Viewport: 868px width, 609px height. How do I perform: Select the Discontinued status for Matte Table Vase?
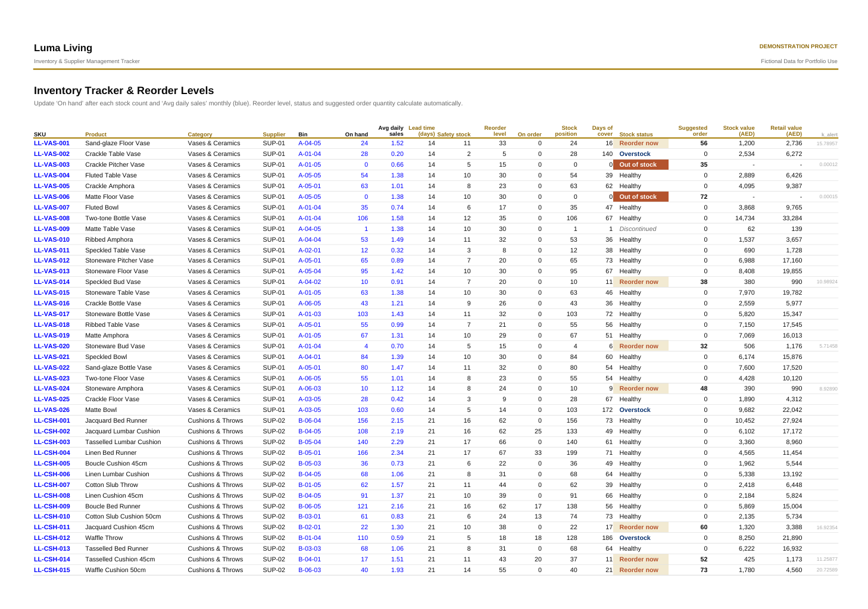point(638,229)
